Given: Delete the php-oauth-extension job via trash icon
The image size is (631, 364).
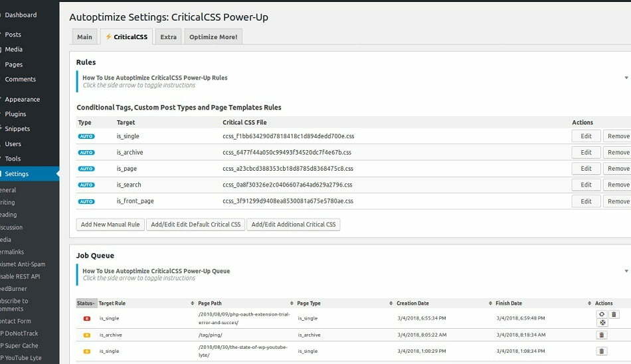Looking at the screenshot, I should tap(614, 314).
